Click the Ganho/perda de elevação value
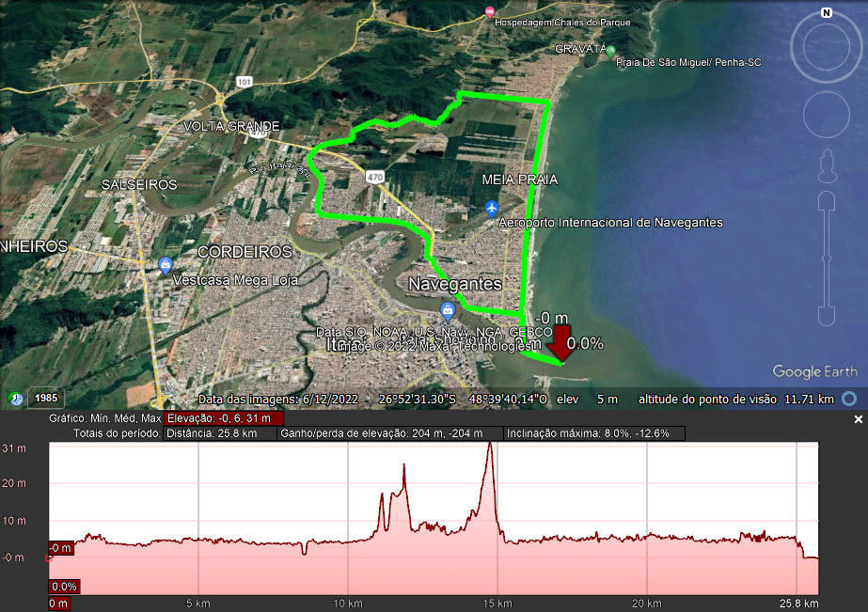This screenshot has width=868, height=612. [390, 433]
